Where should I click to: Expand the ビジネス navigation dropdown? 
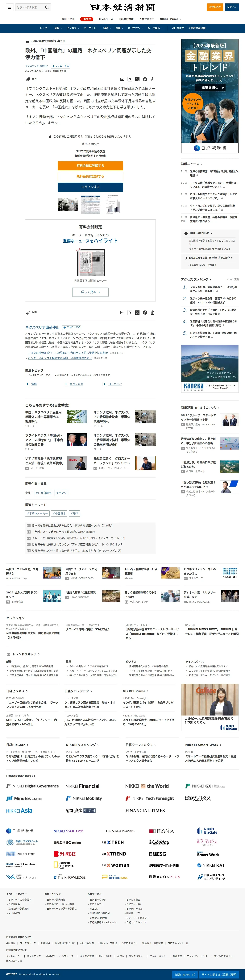pyautogui.click(x=73, y=28)
